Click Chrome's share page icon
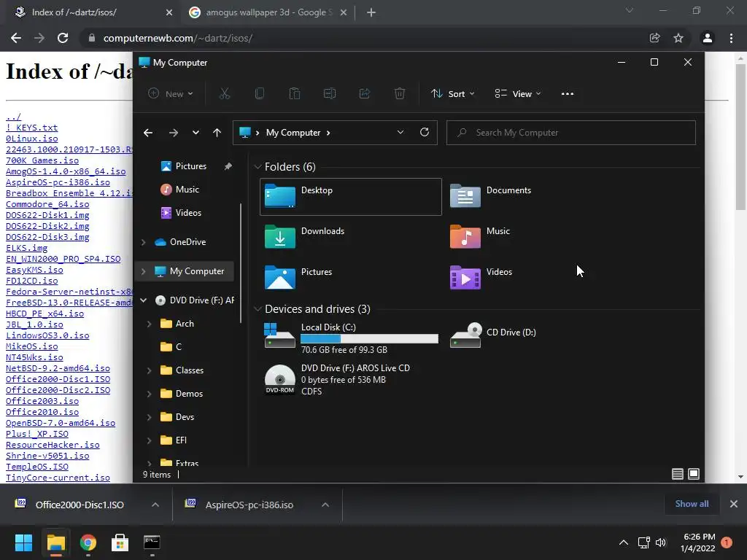Viewport: 747px width, 560px height. point(654,38)
